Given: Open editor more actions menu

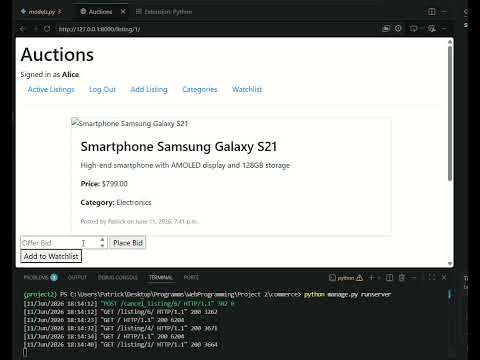Looking at the screenshot, I should [x=444, y=12].
